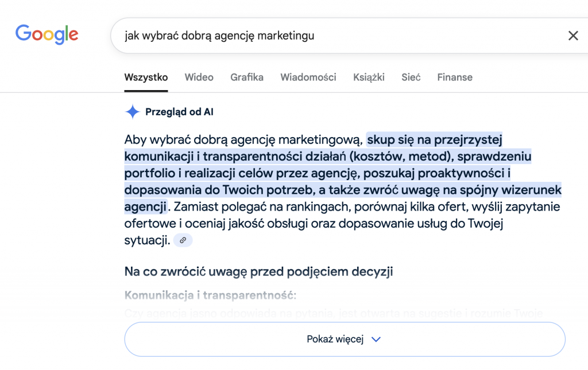Open the Wiadomości tab
This screenshot has width=588, height=370.
[x=308, y=77]
